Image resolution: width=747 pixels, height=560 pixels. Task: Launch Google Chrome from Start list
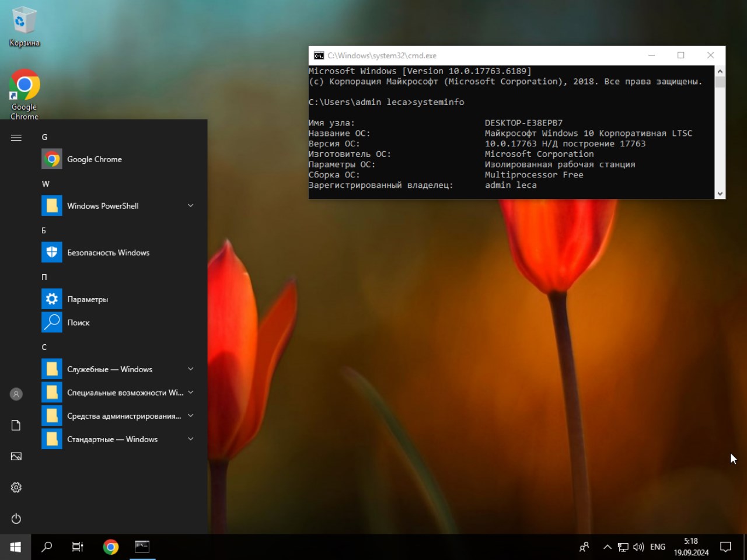95,159
